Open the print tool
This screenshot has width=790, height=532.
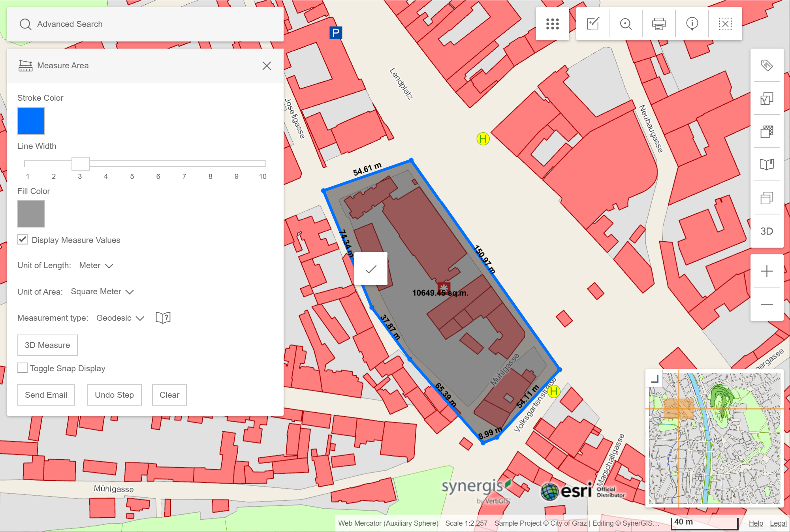click(659, 24)
